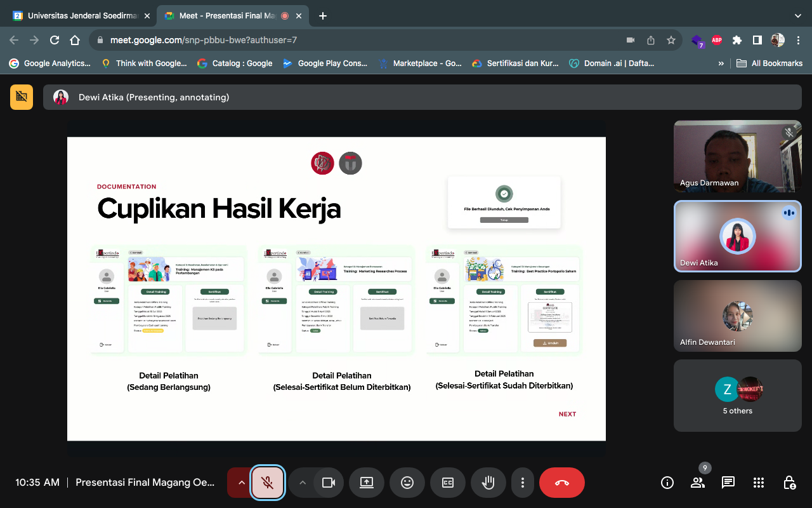
Task: Leave the call with red hang-up button
Action: click(561, 483)
